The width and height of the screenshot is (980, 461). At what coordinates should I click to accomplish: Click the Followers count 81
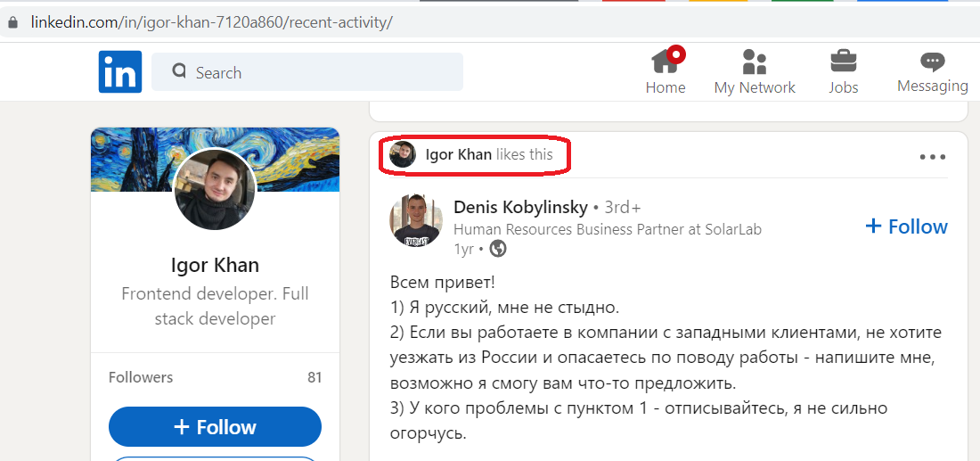[314, 378]
